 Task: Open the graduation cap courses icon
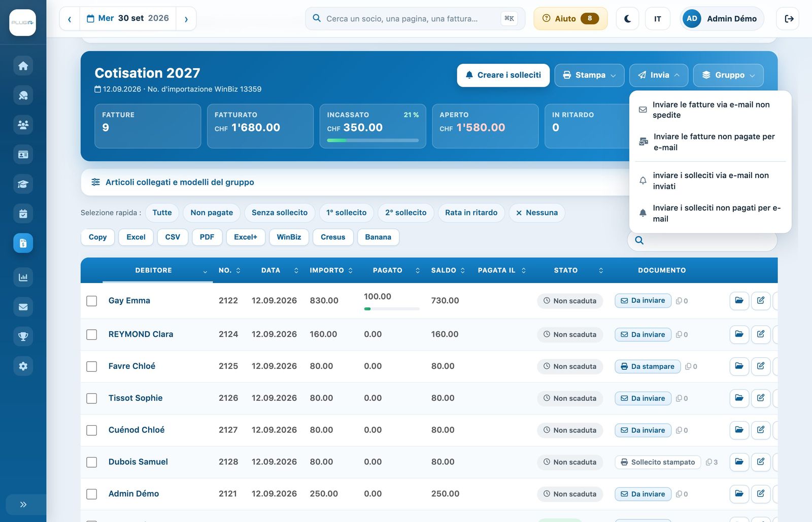(23, 184)
